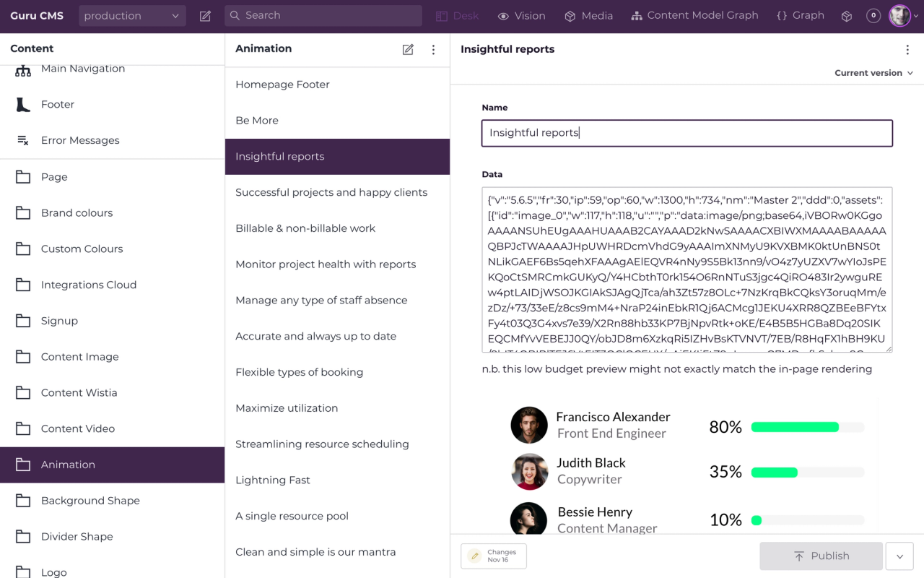Edit the Animation list with pencil icon
Screen dimensions: 924x578
click(408, 49)
